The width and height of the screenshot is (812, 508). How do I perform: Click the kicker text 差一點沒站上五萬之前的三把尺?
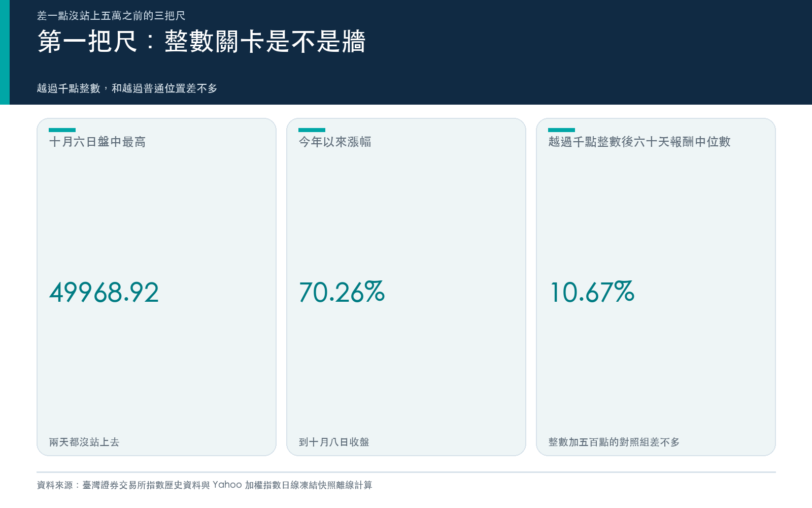pos(111,16)
